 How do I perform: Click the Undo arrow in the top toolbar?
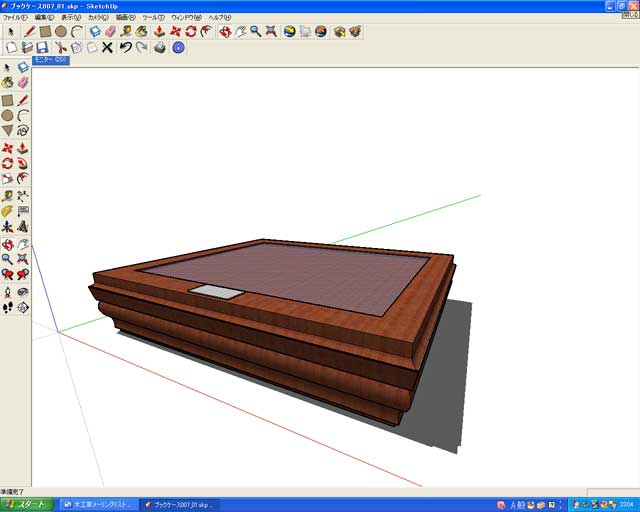click(126, 47)
